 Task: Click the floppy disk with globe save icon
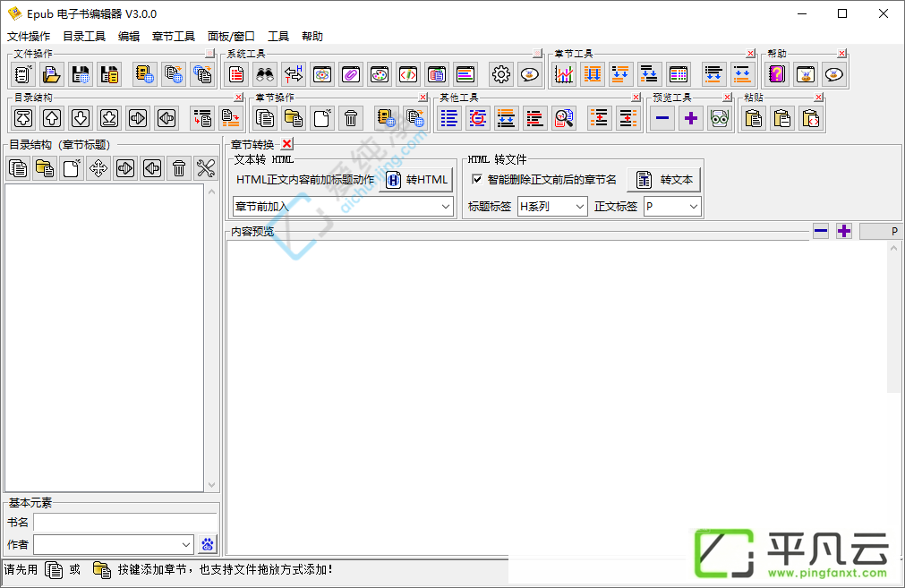tap(81, 74)
